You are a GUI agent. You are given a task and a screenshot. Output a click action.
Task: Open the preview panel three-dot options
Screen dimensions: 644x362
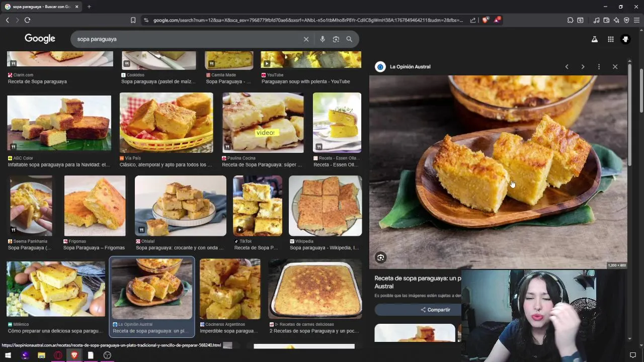pos(599,67)
